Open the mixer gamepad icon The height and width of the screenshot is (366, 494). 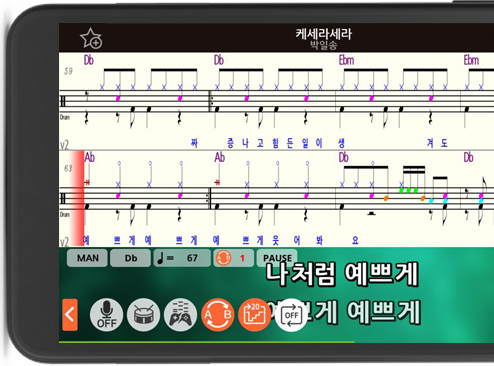click(x=180, y=315)
